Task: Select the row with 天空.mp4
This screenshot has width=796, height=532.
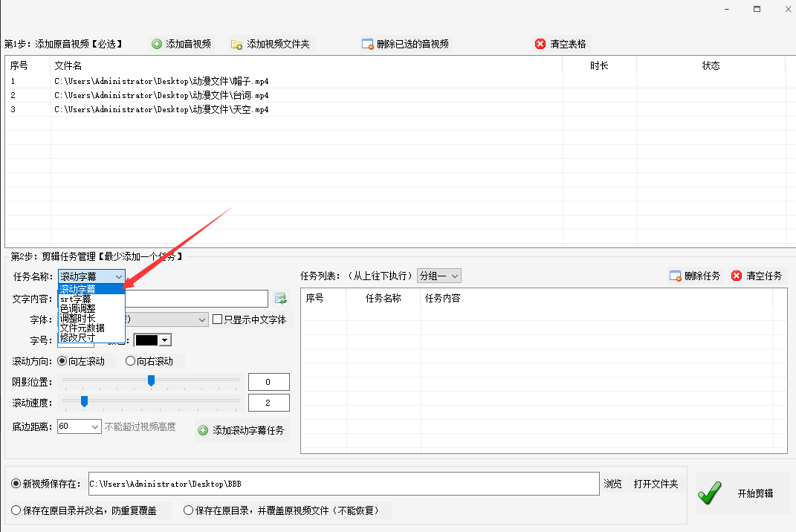Action: pos(396,110)
